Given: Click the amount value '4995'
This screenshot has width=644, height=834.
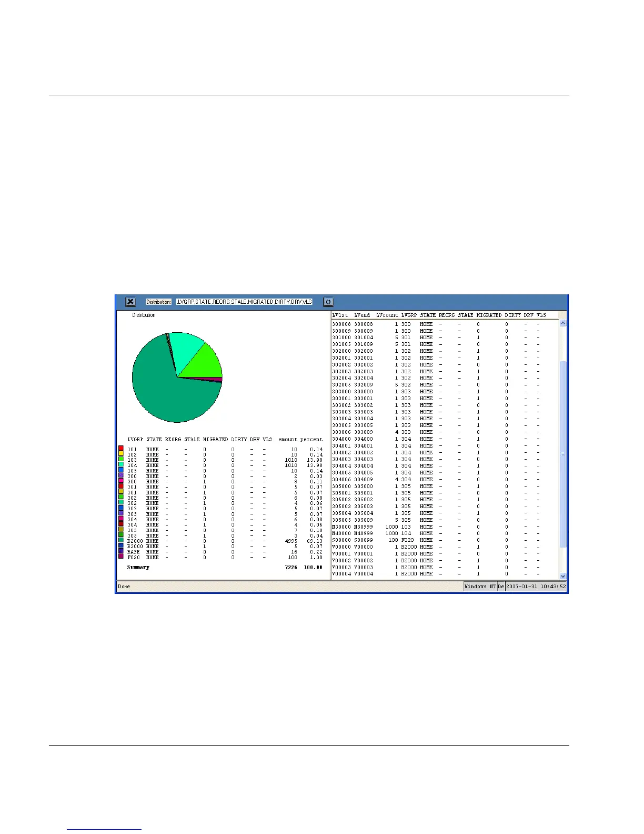Looking at the screenshot, I should coord(291,541).
